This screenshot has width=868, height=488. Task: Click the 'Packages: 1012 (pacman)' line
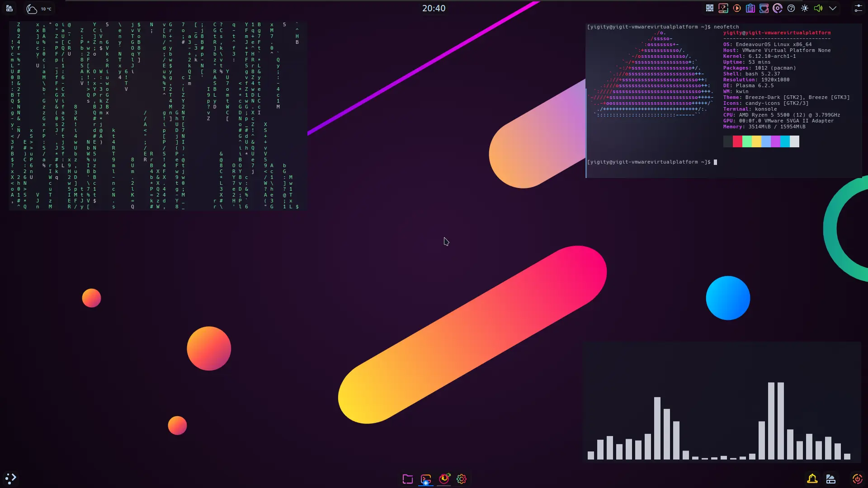tap(759, 68)
